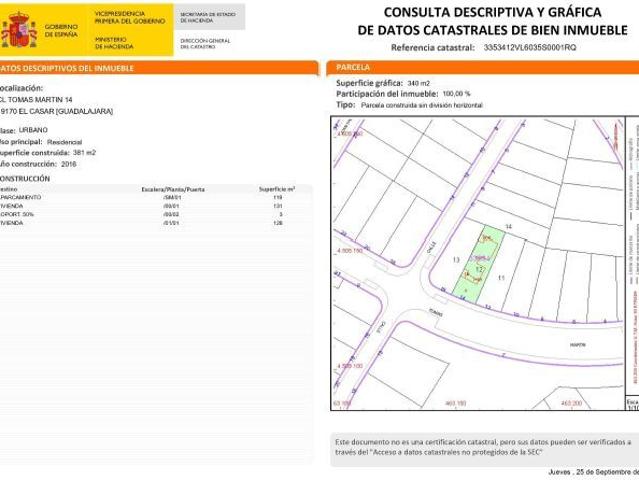639x480 pixels.
Task: Click the 'PARCELA' orange header
Action: tap(483, 68)
